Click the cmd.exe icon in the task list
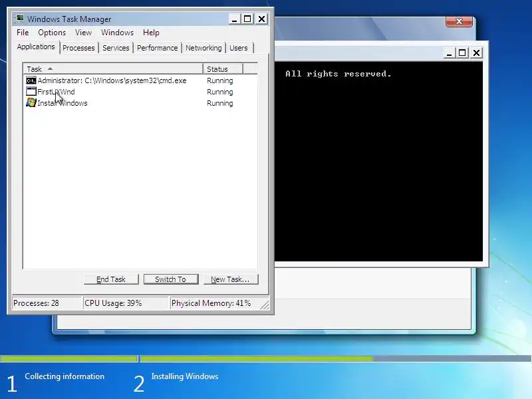532x399 pixels. (31, 80)
